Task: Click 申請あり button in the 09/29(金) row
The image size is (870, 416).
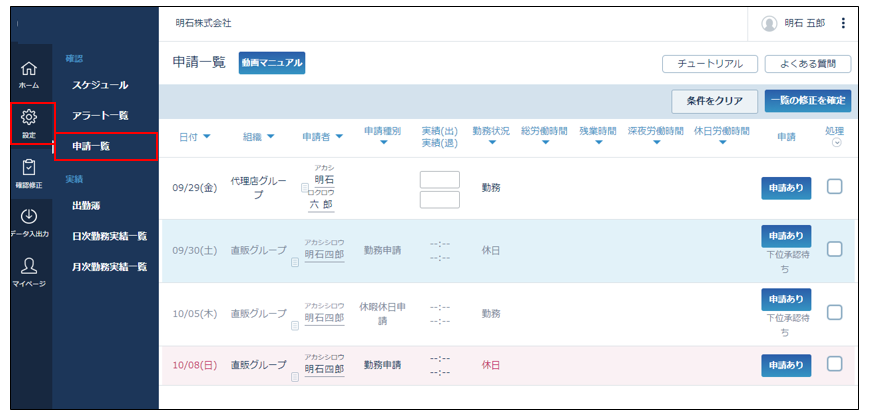Action: pos(786,188)
